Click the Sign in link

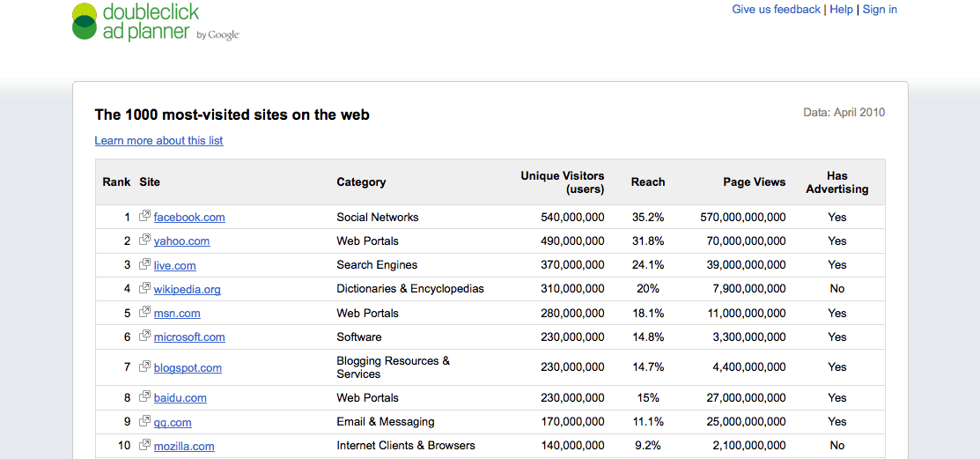(x=880, y=10)
